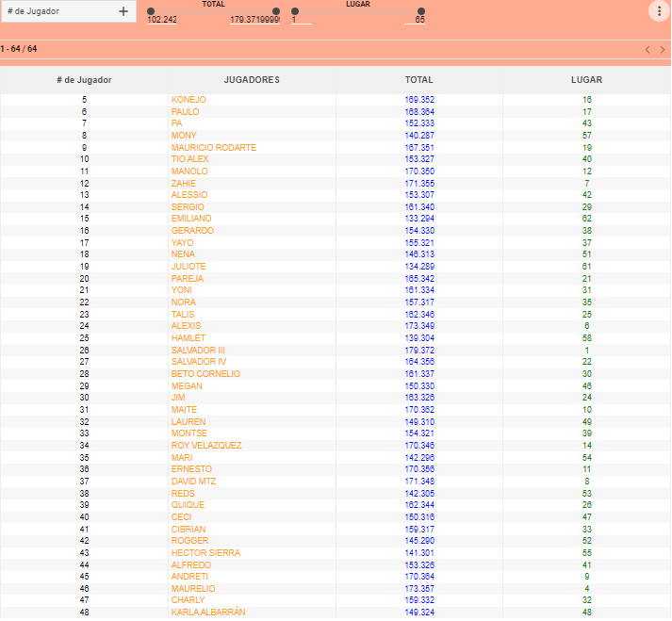The height and width of the screenshot is (621, 672).
Task: Select player name EMILIANO
Action: click(191, 219)
